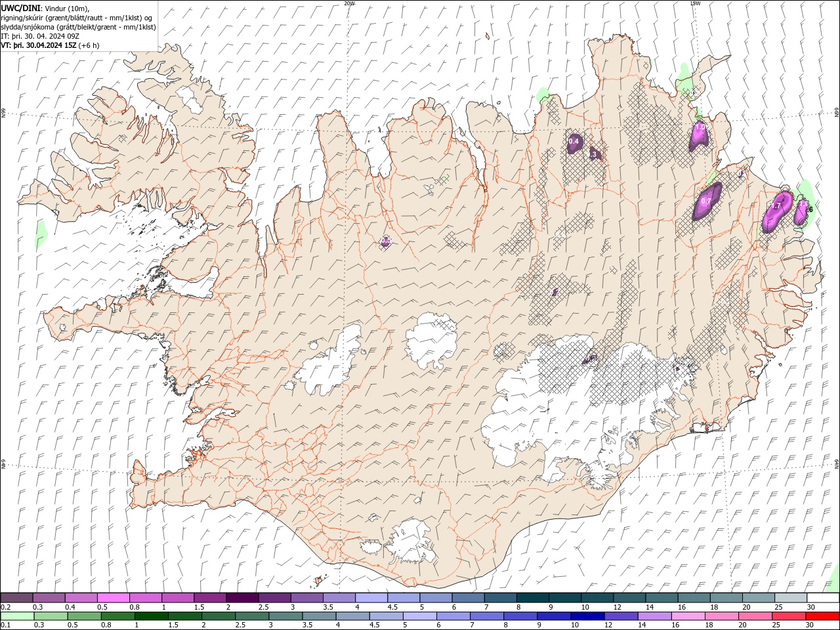Pick the darkest purple 2–2.5 swatch in top legend row

[241, 598]
